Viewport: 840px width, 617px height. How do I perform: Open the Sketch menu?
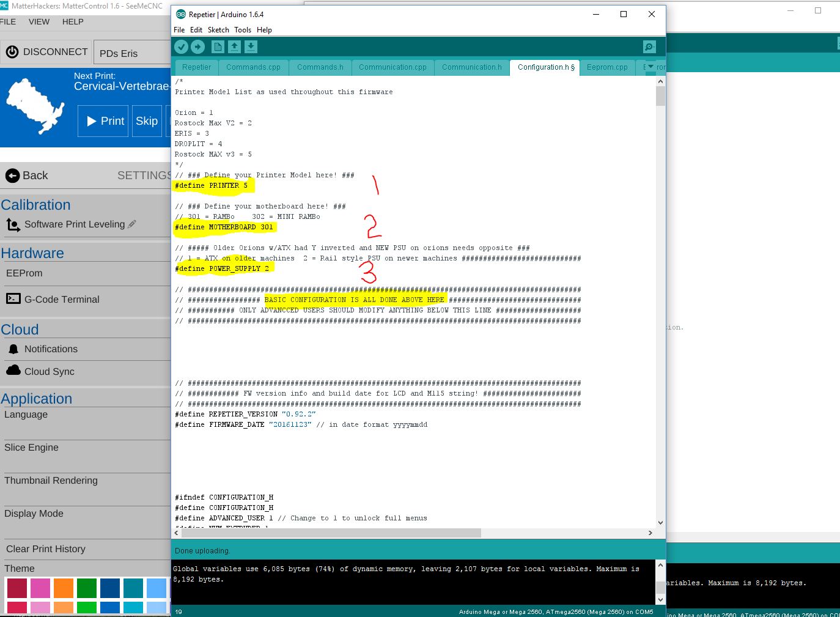click(x=218, y=30)
